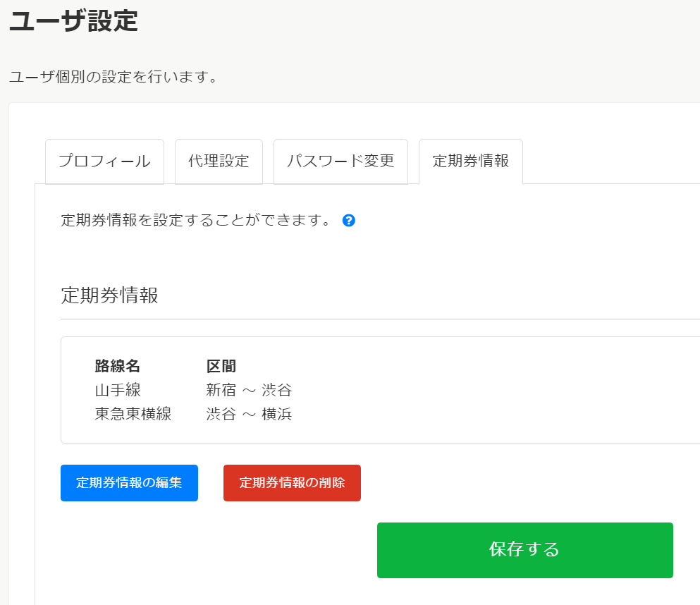Image resolution: width=700 pixels, height=605 pixels.
Task: Select the 東急東横線 route name
Action: click(133, 414)
